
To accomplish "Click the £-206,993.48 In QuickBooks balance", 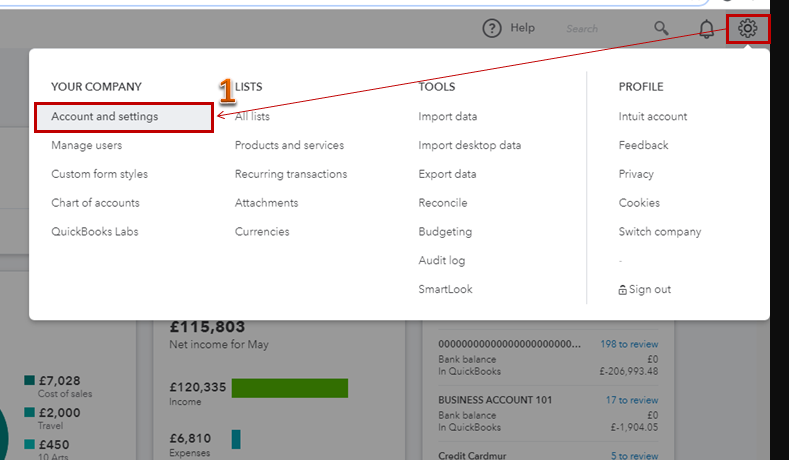I will 628,371.
